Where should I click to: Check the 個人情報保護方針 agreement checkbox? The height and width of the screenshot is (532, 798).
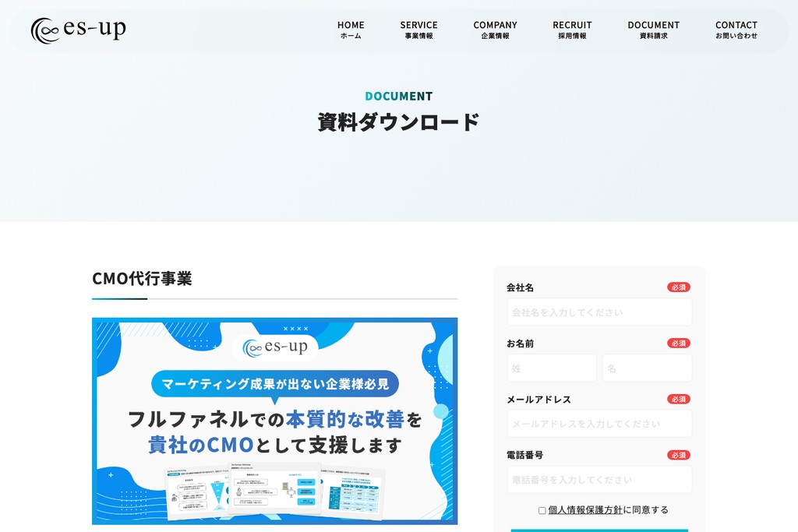542,510
